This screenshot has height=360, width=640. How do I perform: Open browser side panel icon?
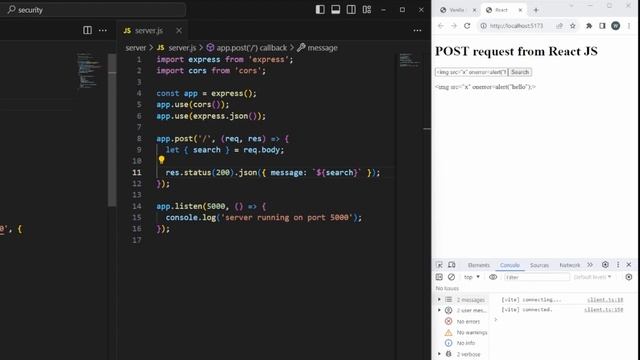[602, 26]
